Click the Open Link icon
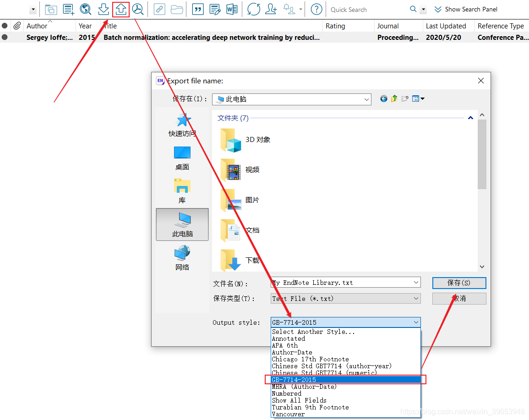Screen dimensions: 529x420 [x=159, y=10]
